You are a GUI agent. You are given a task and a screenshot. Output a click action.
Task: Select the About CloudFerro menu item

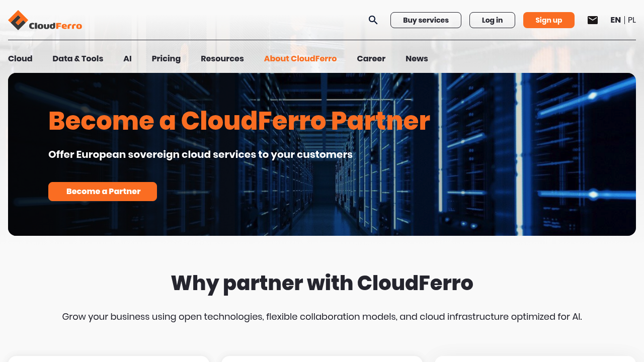coord(300,58)
